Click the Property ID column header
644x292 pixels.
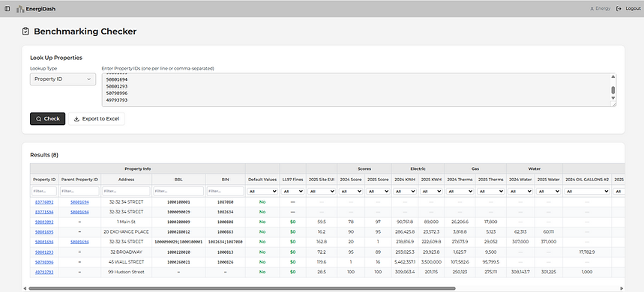(44, 180)
